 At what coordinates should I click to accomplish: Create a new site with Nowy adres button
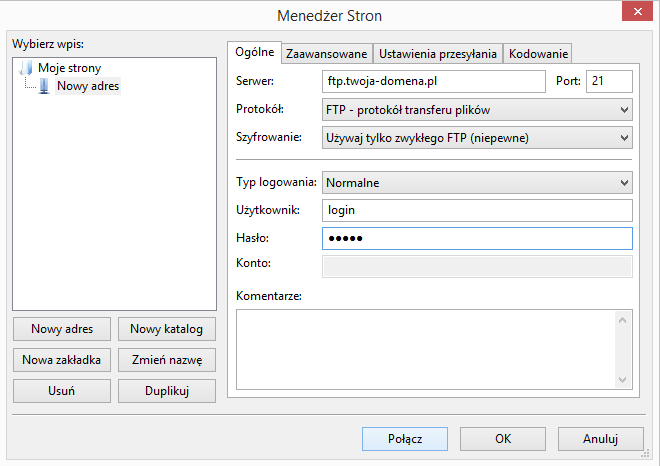point(62,329)
